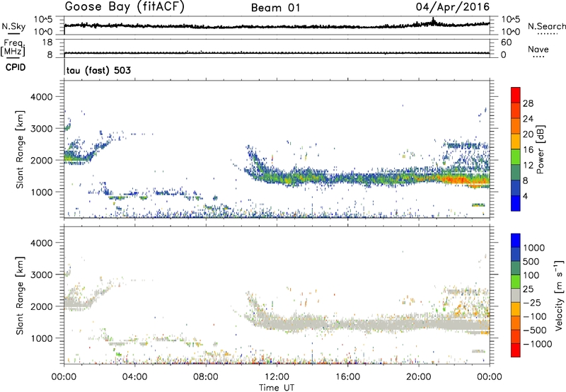Click the '04:00' time tick label
The image size is (566, 392).
(x=134, y=377)
